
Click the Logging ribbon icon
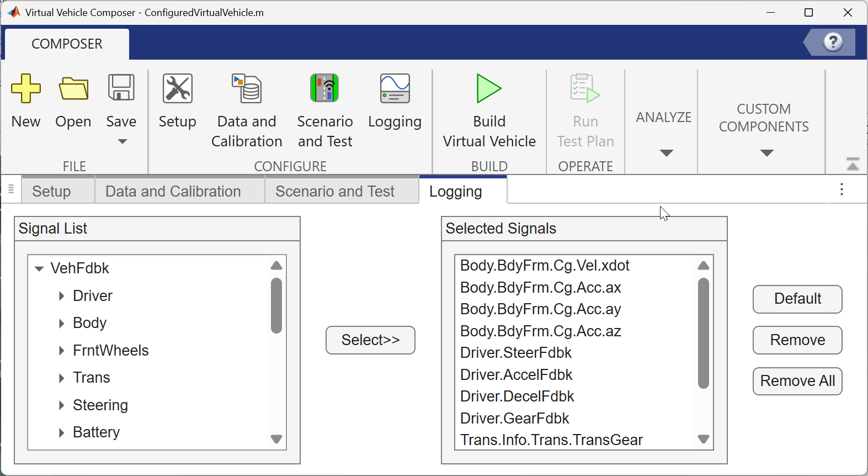tap(395, 88)
